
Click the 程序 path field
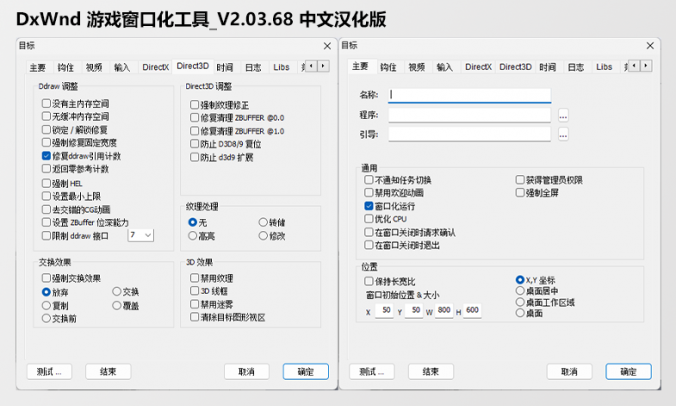(469, 115)
